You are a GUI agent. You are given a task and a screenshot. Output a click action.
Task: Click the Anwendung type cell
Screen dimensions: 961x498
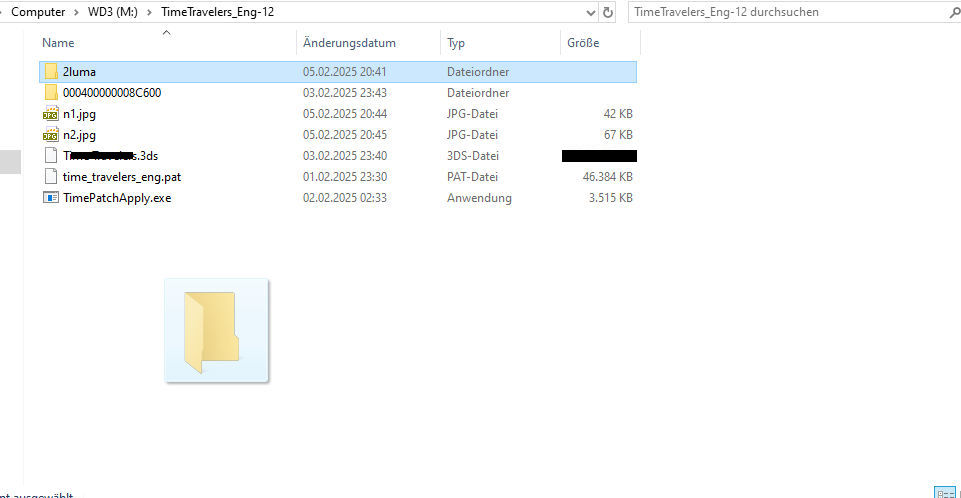pos(479,198)
